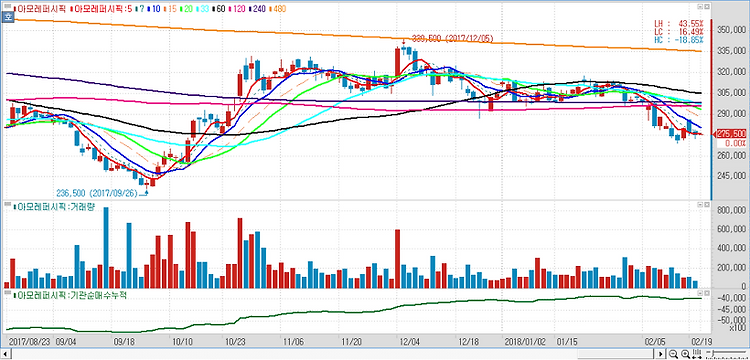The image size is (750, 360).
Task: Click the horizontal scrollbar track
Action: click(332, 354)
